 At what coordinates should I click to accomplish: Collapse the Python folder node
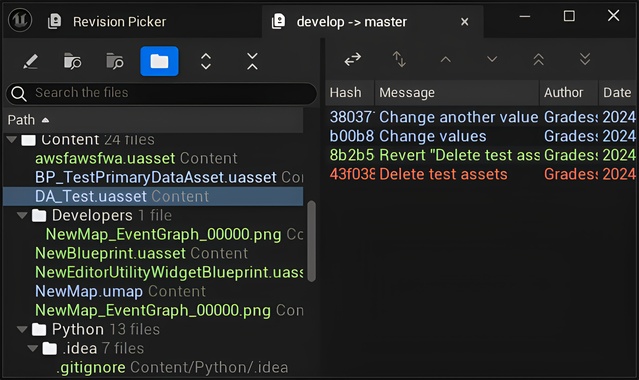click(22, 329)
